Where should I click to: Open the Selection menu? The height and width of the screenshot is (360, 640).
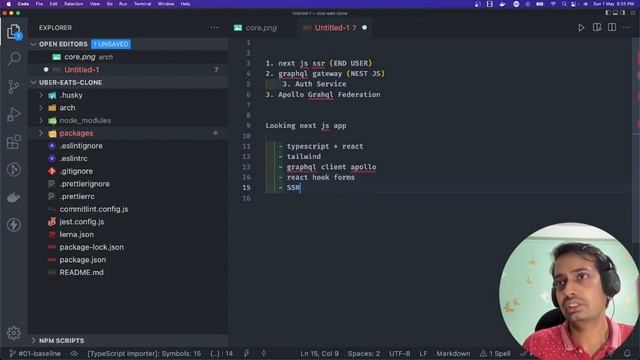73,4
